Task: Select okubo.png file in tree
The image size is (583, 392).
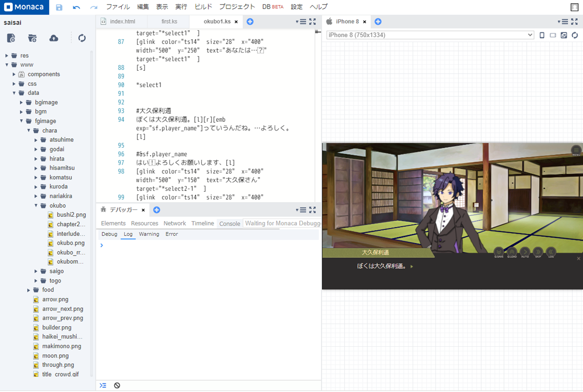Action: pos(71,243)
